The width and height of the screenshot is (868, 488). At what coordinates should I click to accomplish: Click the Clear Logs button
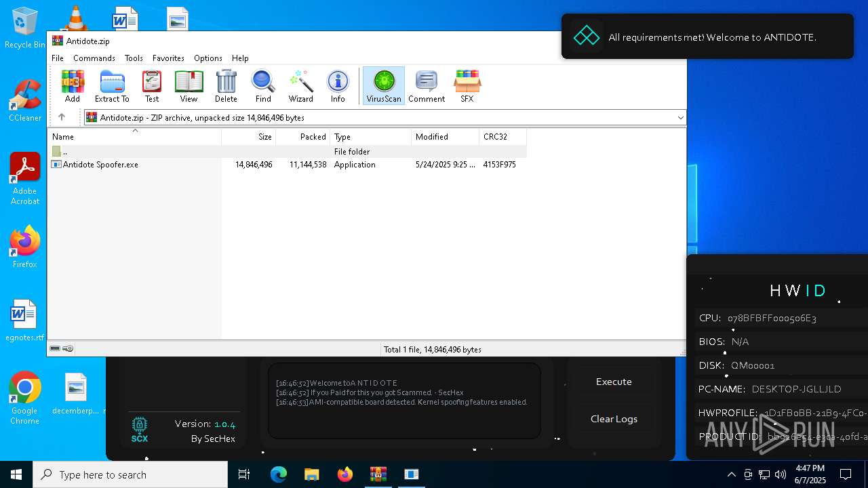614,419
